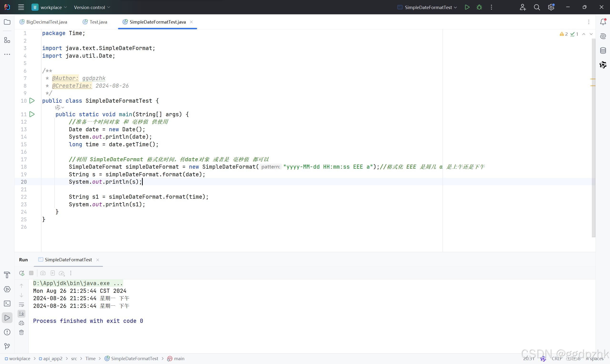Viewport: 610px width, 364px height.
Task: Switch to BigDecimalTest.java tab
Action: [43, 22]
